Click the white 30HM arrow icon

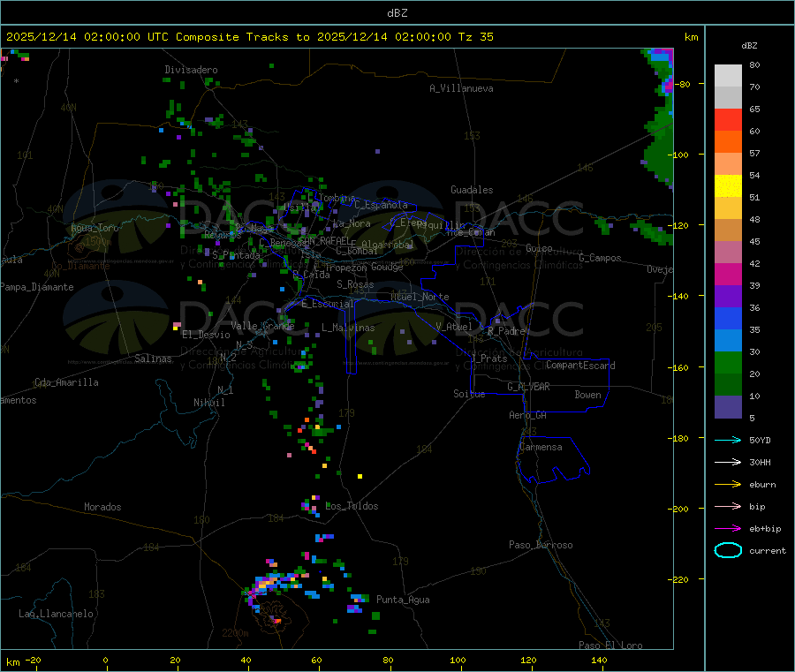(x=728, y=462)
